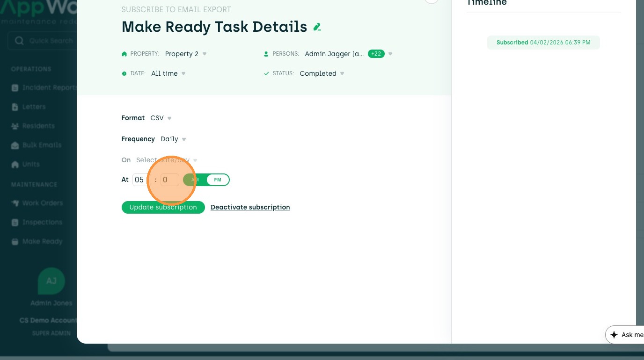This screenshot has width=644, height=360.
Task: Open Incident Reports via its sidebar icon
Action: click(15, 88)
